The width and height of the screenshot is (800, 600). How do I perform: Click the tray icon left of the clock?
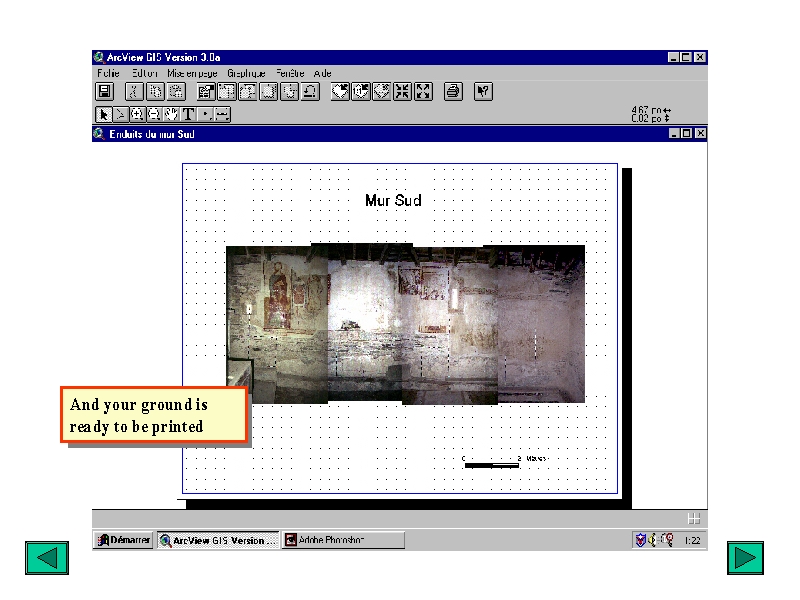pos(667,540)
